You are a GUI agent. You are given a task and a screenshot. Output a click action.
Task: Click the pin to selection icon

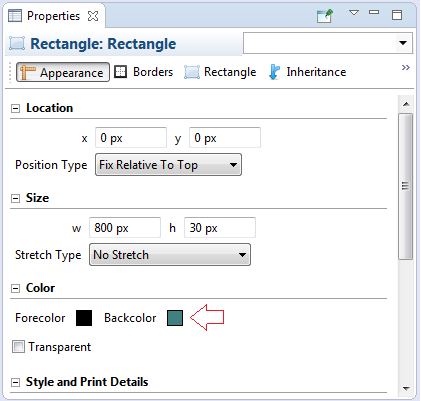click(x=325, y=16)
